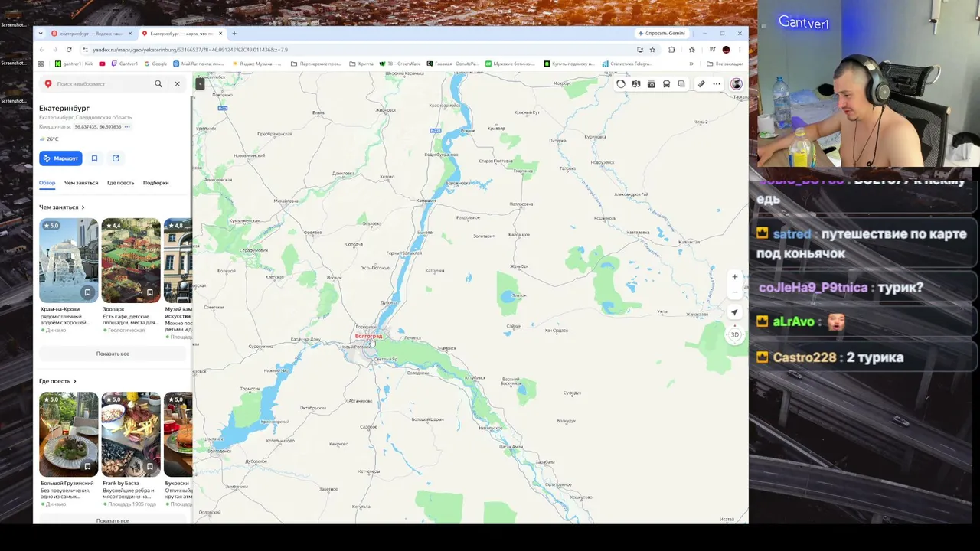Toggle the traffic layer on the map
Screen dimensions: 980x551
tap(621, 84)
